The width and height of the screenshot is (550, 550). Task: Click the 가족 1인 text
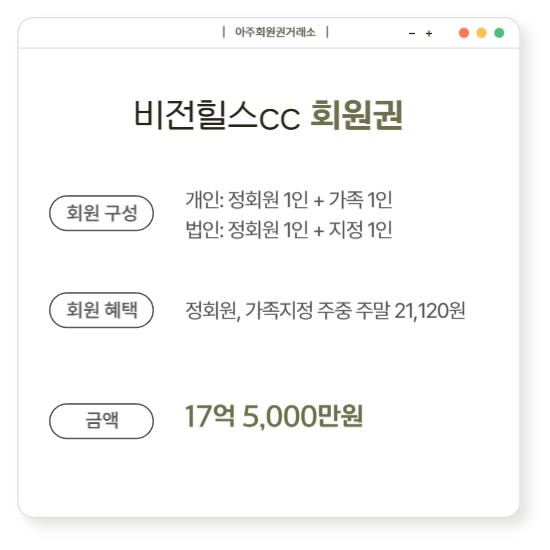(360, 200)
